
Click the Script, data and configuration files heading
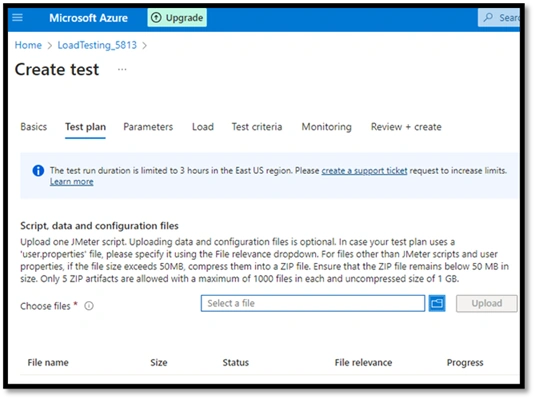tap(99, 226)
